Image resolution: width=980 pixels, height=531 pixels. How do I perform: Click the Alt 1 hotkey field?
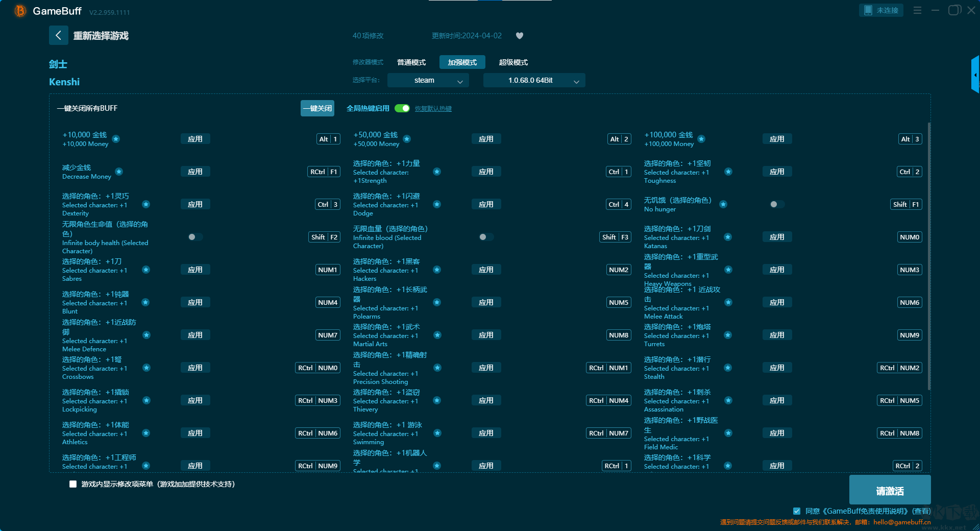tap(328, 139)
